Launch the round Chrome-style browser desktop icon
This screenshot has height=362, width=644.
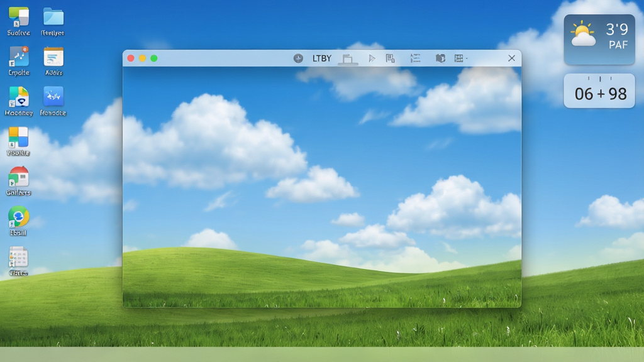point(18,217)
